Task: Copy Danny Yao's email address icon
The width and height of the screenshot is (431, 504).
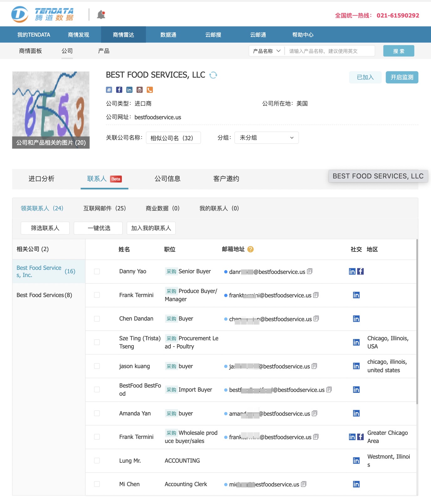Action: (x=310, y=271)
